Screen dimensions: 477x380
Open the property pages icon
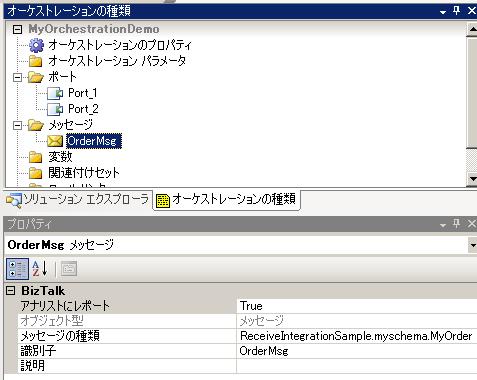point(69,269)
